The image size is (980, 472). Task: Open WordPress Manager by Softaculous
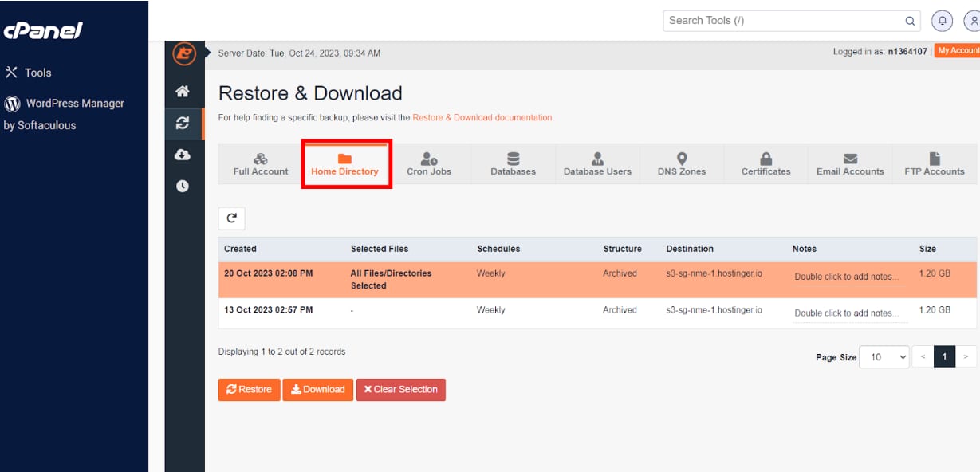pos(64,114)
